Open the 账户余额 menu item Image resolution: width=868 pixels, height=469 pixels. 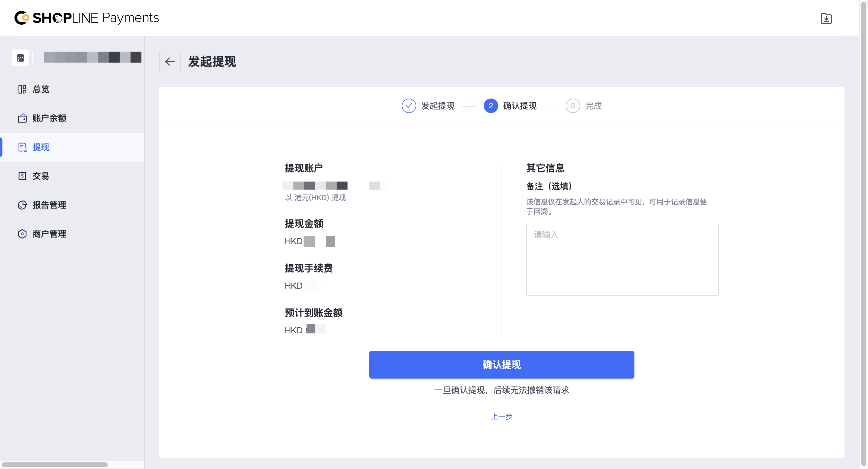tap(49, 118)
